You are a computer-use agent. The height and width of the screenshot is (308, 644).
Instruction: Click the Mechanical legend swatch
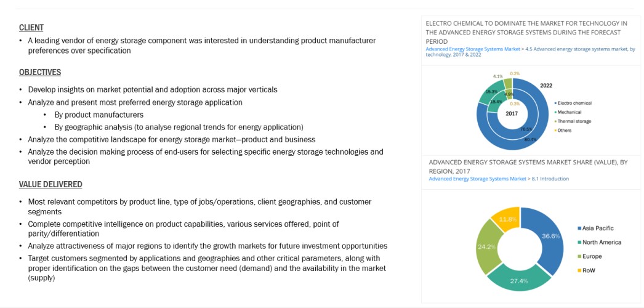556,112
